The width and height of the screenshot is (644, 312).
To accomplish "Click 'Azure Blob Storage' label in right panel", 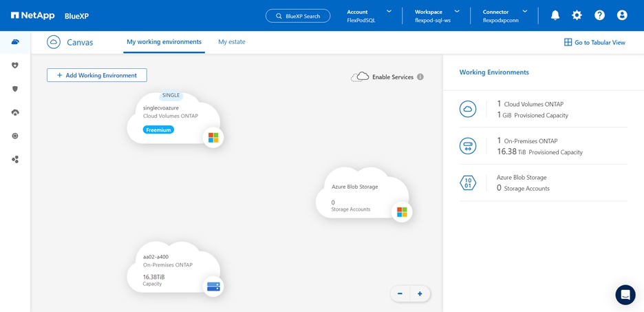I will tap(522, 178).
